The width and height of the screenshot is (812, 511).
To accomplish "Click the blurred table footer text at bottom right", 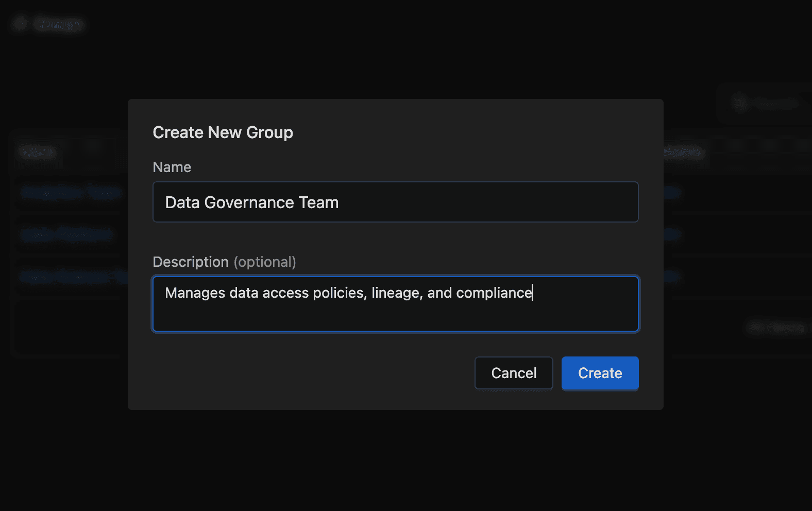I will click(x=777, y=328).
